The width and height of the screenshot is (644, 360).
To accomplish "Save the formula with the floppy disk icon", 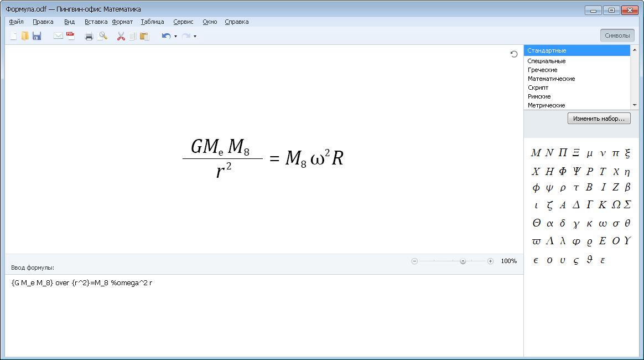I will (x=37, y=36).
